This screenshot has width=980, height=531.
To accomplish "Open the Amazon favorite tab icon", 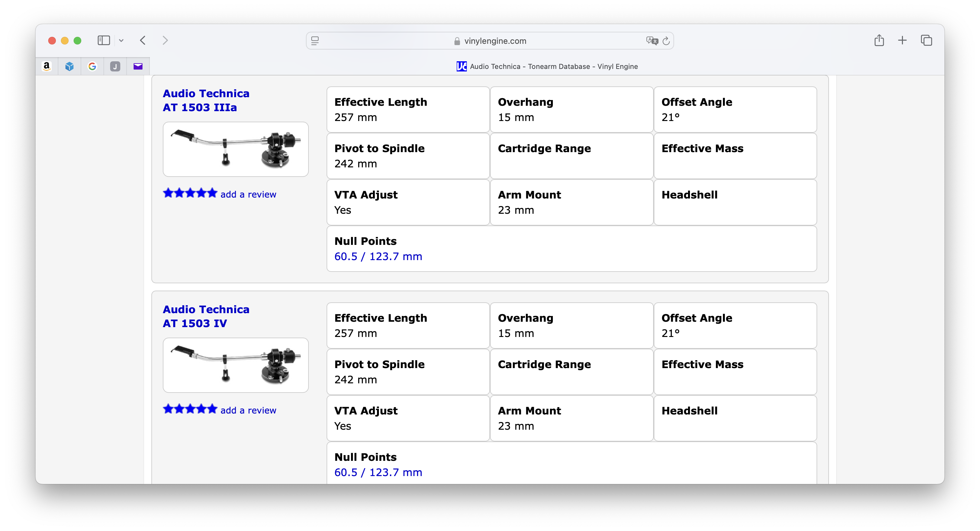I will coord(46,66).
